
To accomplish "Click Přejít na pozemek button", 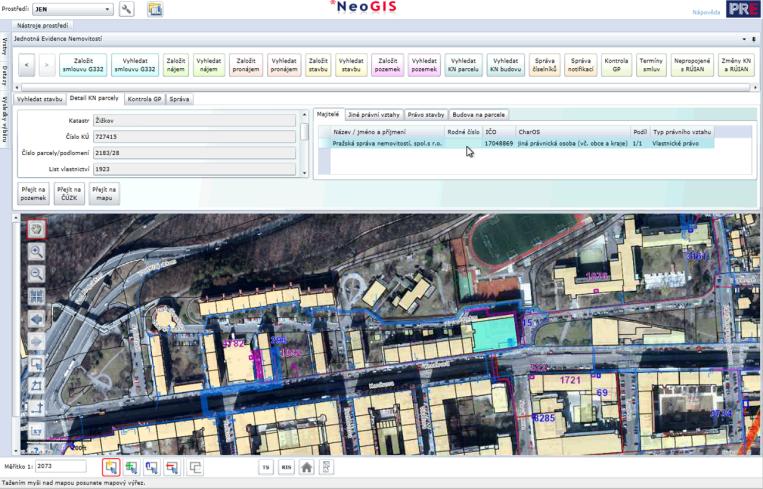I will [34, 194].
